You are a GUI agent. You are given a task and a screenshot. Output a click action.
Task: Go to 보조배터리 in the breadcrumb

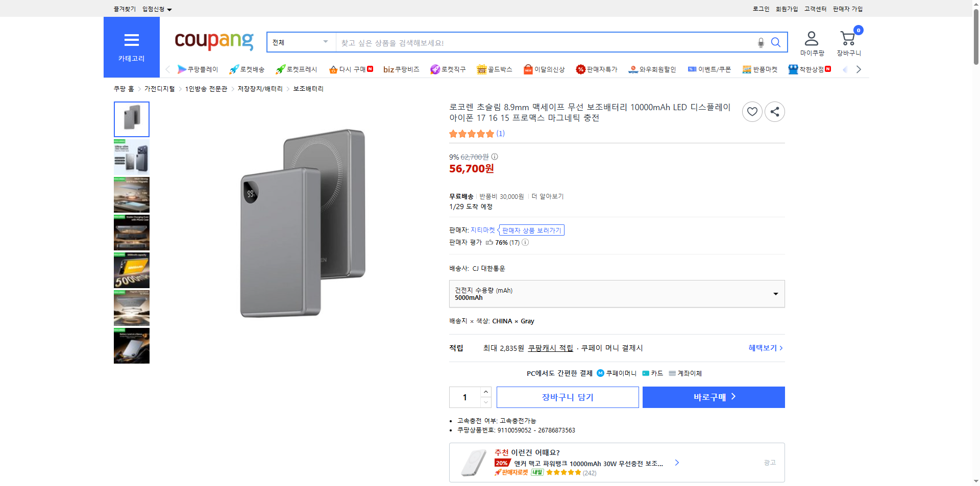307,88
